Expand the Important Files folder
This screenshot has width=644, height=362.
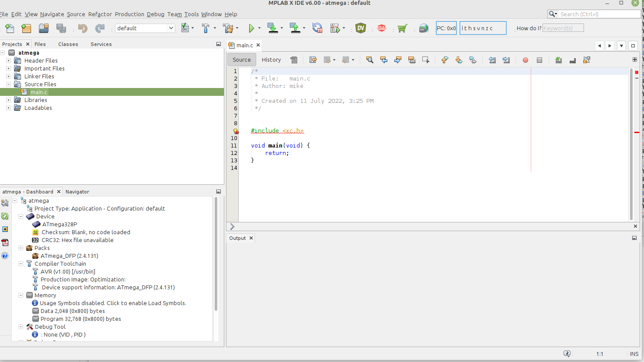(x=8, y=69)
